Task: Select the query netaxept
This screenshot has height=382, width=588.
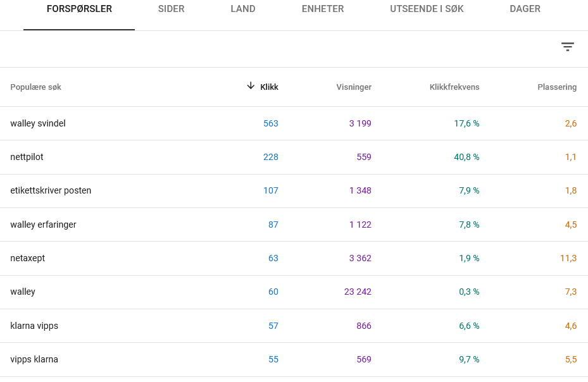Action: pyautogui.click(x=27, y=258)
